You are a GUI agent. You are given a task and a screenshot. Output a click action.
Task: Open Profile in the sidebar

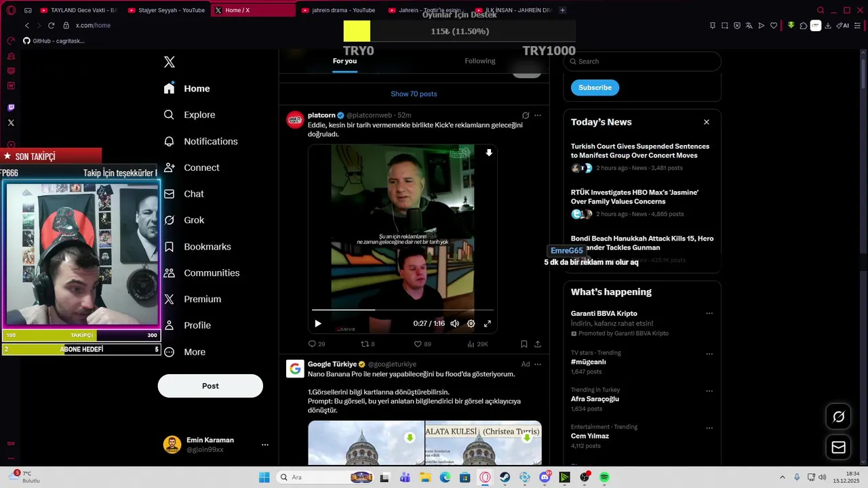pos(187,325)
